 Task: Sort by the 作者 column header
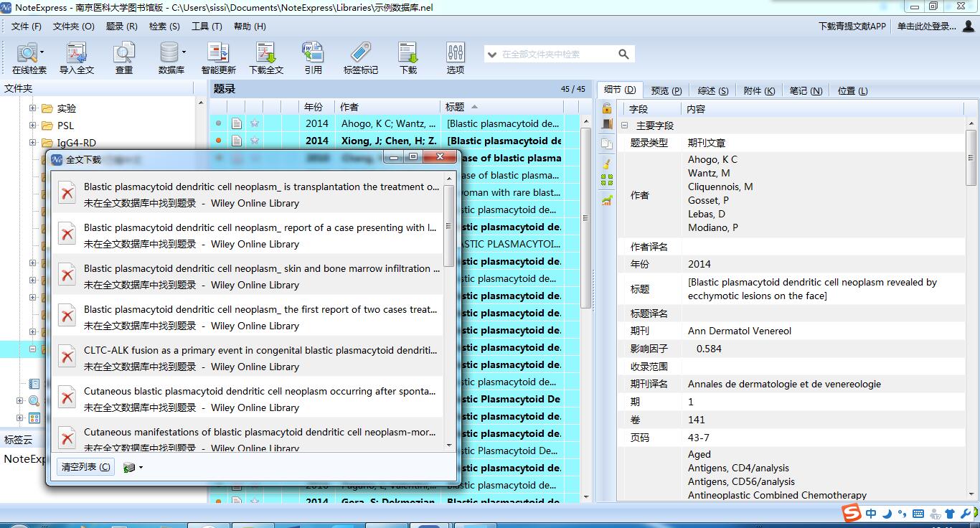(x=388, y=107)
